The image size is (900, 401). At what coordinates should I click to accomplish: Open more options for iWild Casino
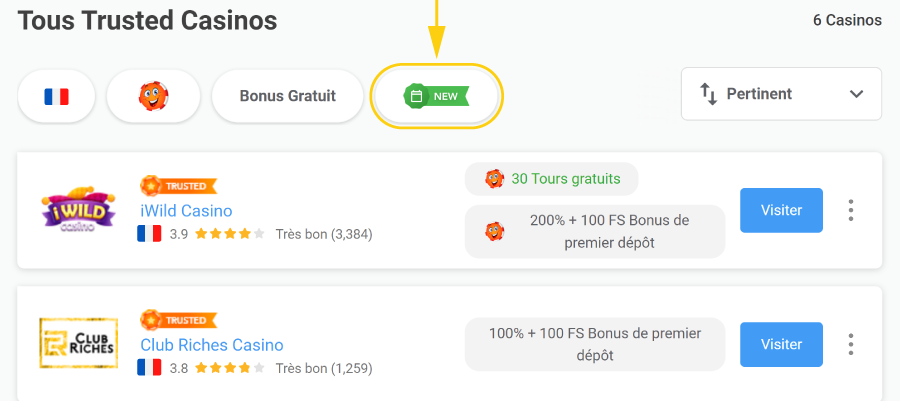pyautogui.click(x=851, y=210)
